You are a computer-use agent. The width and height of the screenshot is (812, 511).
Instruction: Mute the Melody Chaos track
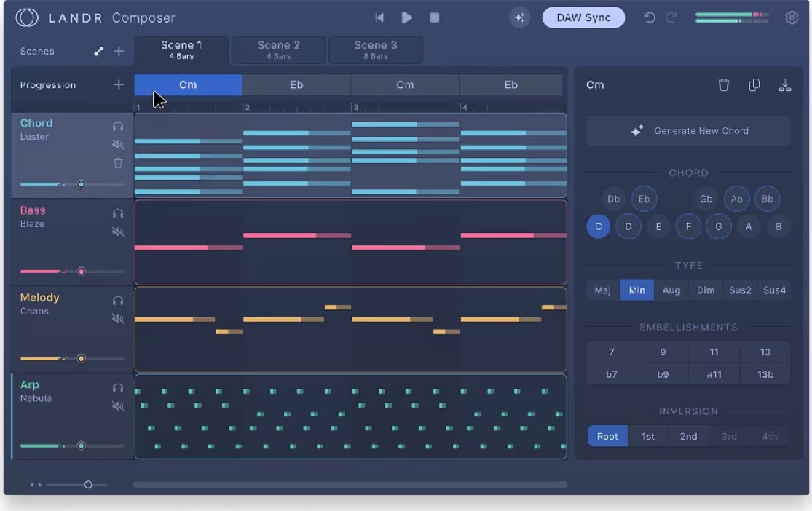coord(118,318)
